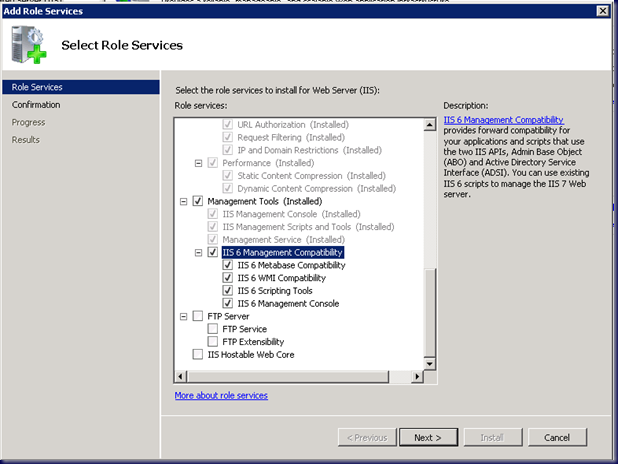Toggle the Request Filtering checkbox
This screenshot has width=618, height=464.
(227, 137)
